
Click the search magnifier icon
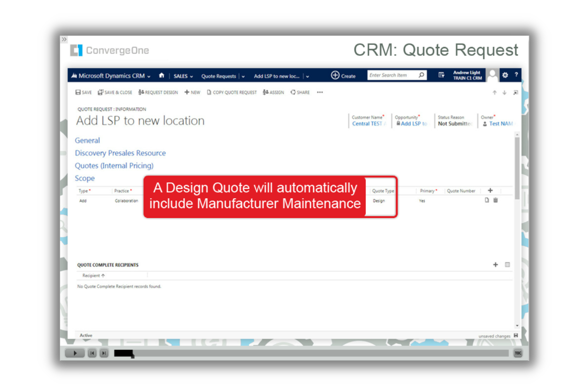[421, 75]
